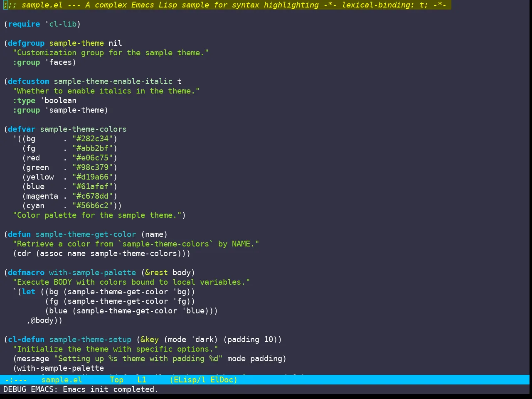The width and height of the screenshot is (532, 399).
Task: Click the "#e06c75" color string
Action: click(x=93, y=158)
